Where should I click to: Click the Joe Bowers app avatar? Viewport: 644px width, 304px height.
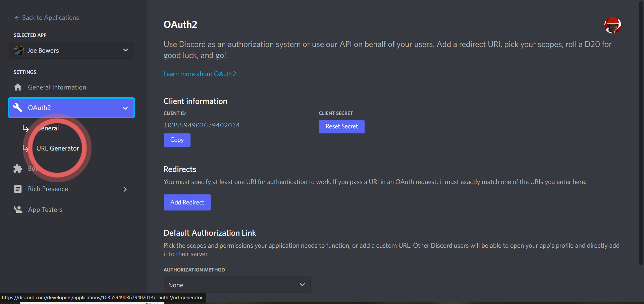[x=19, y=50]
